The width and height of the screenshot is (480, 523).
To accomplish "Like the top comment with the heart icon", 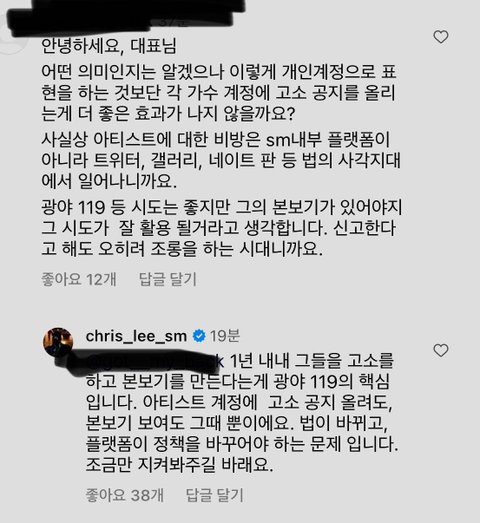I will coord(441,37).
